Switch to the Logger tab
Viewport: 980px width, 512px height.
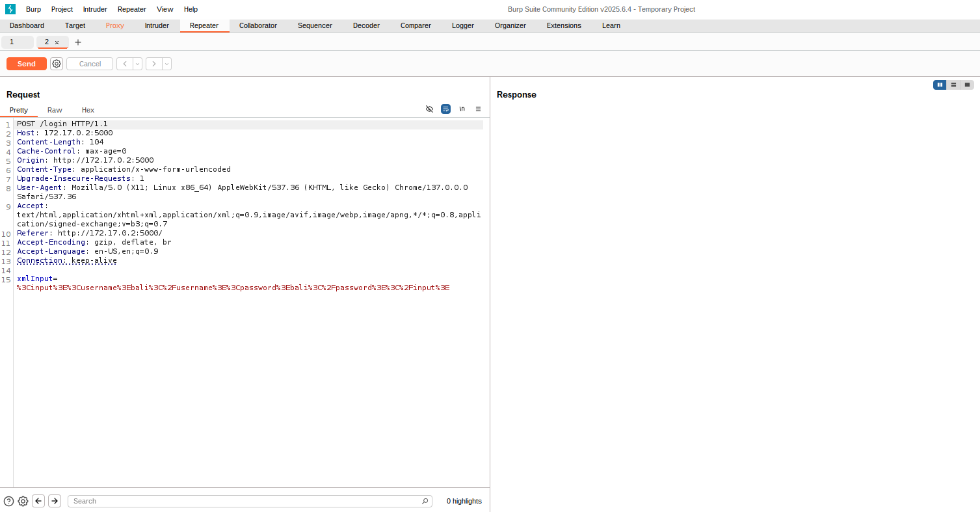coord(463,25)
